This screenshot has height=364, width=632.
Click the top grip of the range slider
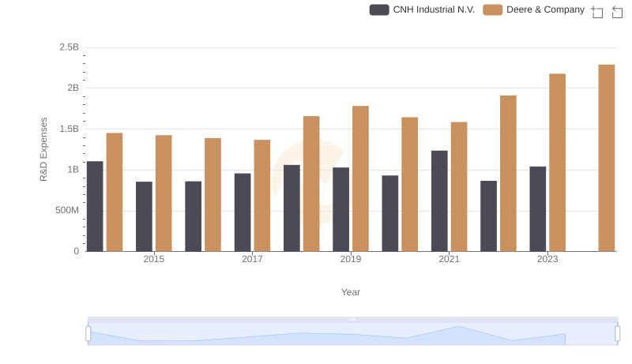(x=352, y=319)
